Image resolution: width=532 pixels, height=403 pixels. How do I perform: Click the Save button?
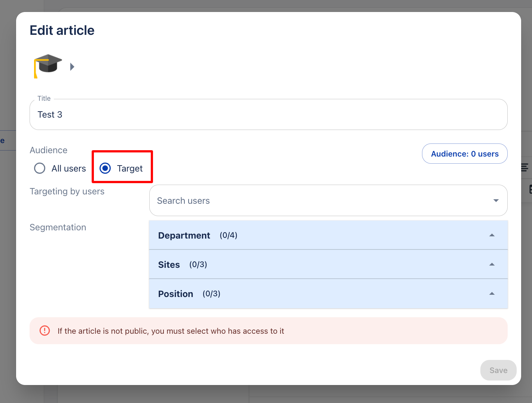(x=498, y=370)
